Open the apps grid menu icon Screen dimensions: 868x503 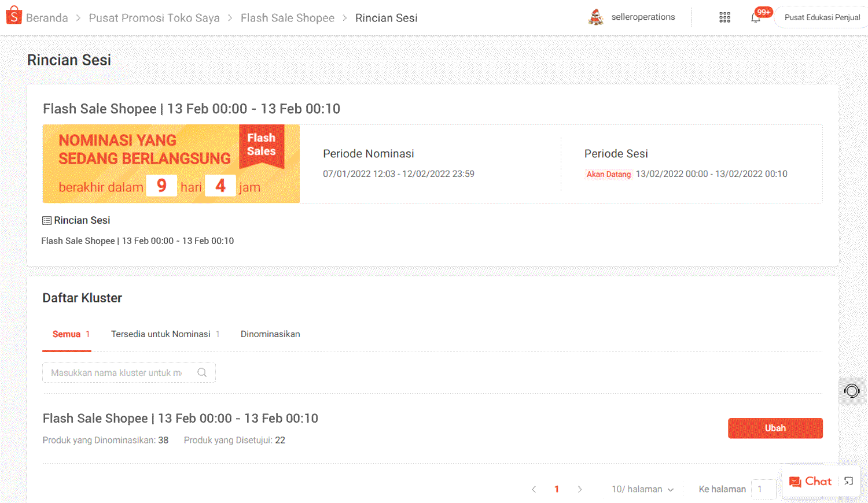coord(724,17)
